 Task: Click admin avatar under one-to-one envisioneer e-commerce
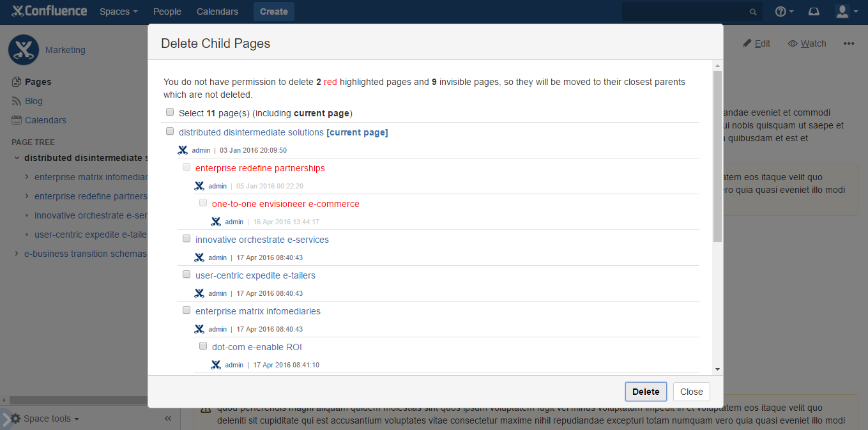tap(216, 222)
